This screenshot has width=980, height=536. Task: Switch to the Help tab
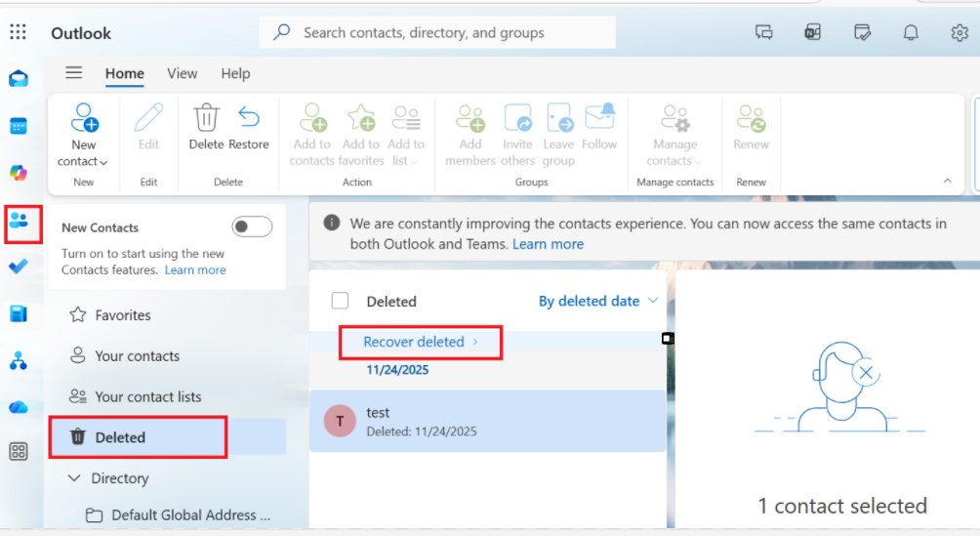pyautogui.click(x=235, y=73)
